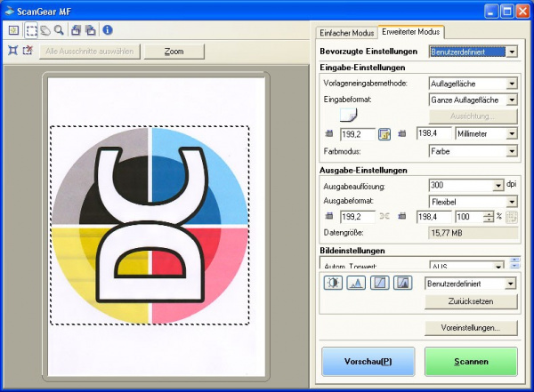This screenshot has width=534, height=392.
Task: Open the tone curve settings icon
Action: click(x=379, y=284)
